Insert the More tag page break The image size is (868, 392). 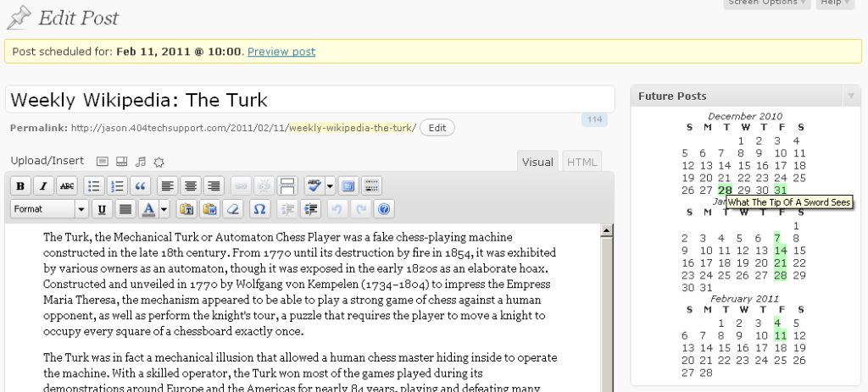[x=287, y=186]
